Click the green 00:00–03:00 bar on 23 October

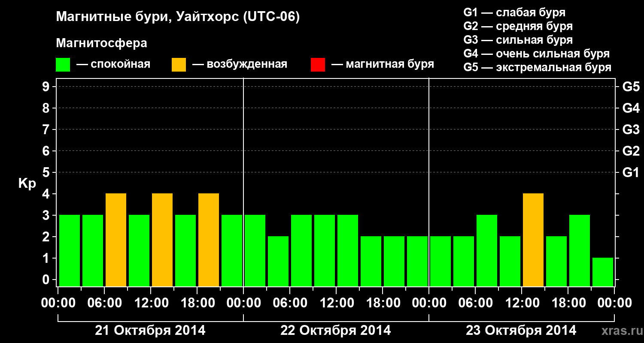[440, 261]
